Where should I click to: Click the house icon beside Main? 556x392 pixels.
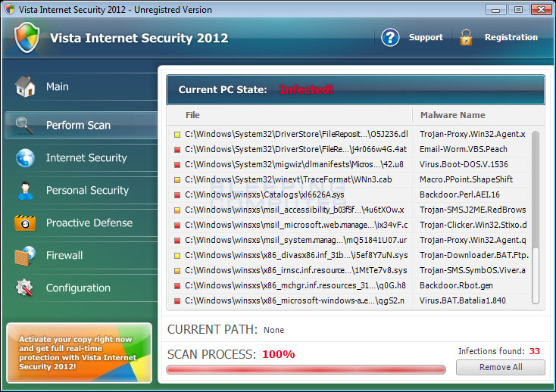25,87
